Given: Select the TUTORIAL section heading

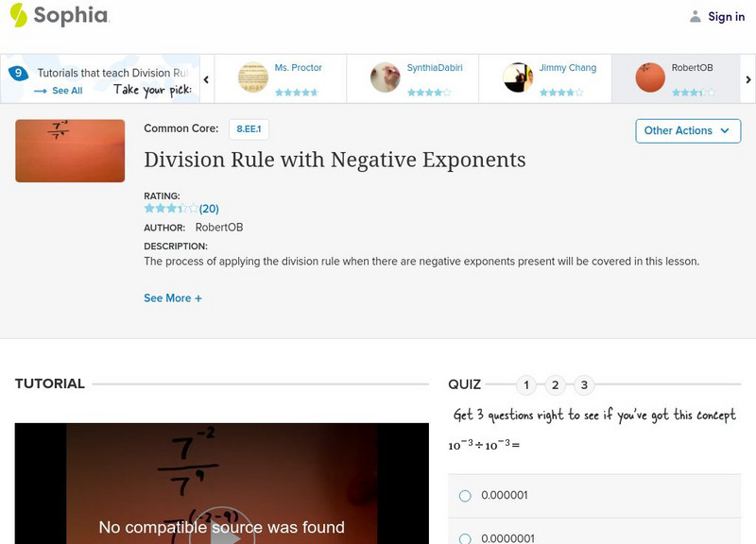Looking at the screenshot, I should pos(47,383).
